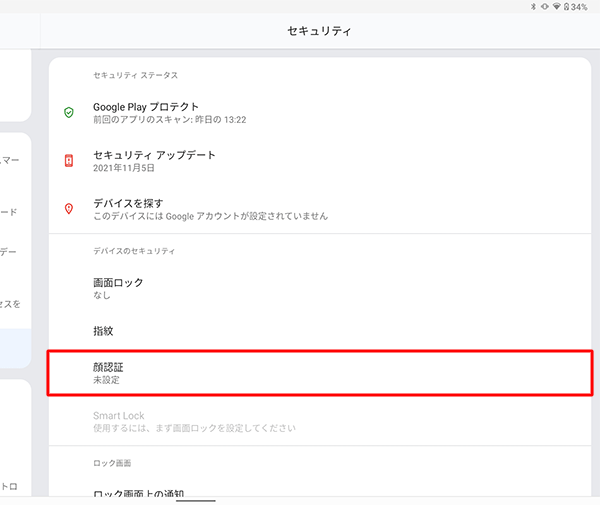Open 画面ロック setting

click(x=320, y=288)
